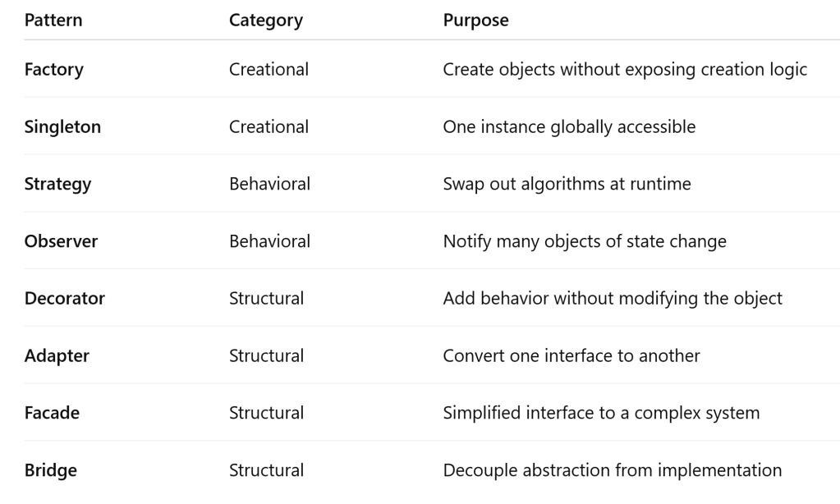The height and width of the screenshot is (504, 840).
Task: Select the Strategy pattern name
Action: click(x=57, y=184)
